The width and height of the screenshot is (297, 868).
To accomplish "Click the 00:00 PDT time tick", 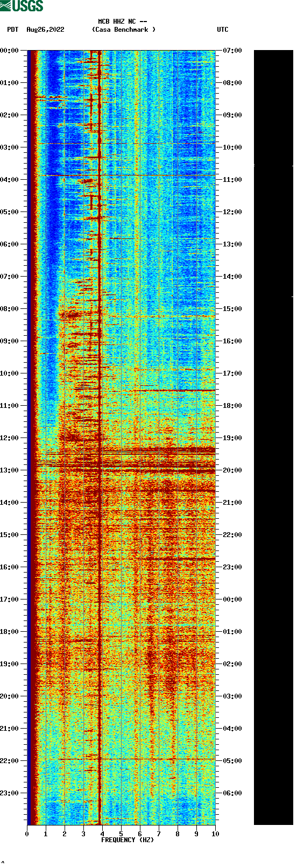I will click(10, 51).
